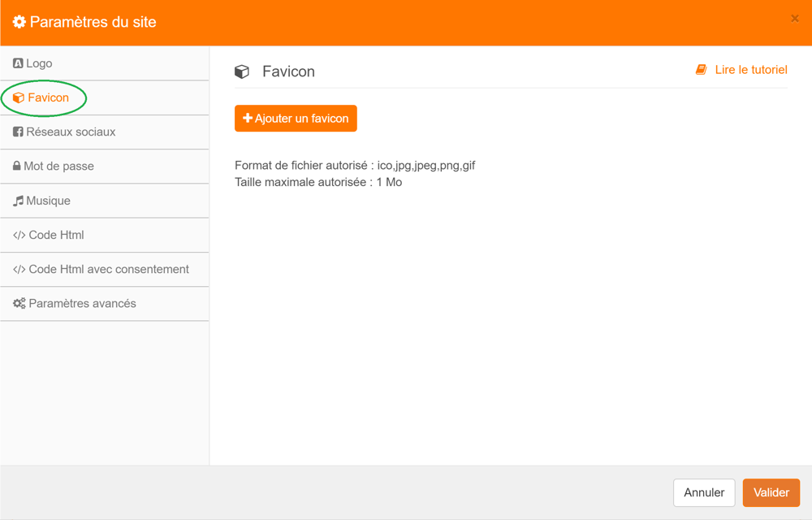Click the Facebook icon beside Réseaux sociaux
812x520 pixels.
point(18,132)
